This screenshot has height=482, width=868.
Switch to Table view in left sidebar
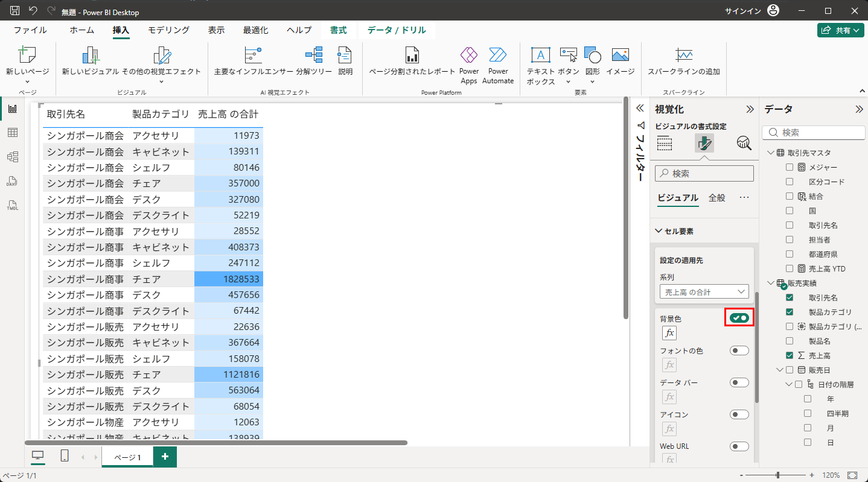12,133
